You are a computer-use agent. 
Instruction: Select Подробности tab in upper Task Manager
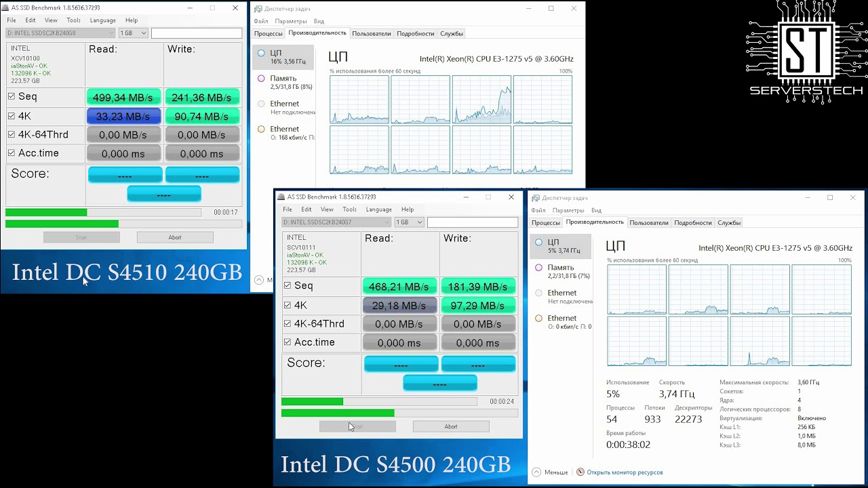pyautogui.click(x=416, y=33)
